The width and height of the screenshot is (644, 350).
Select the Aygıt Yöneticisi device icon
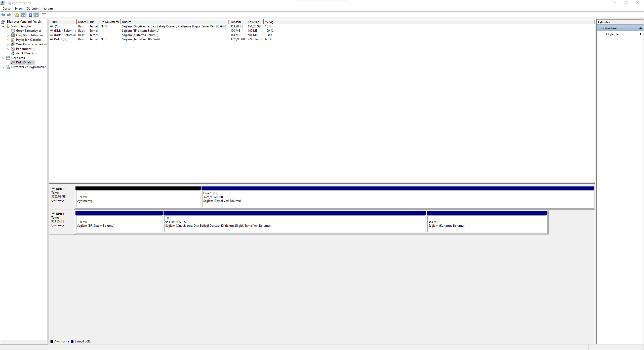coord(13,53)
